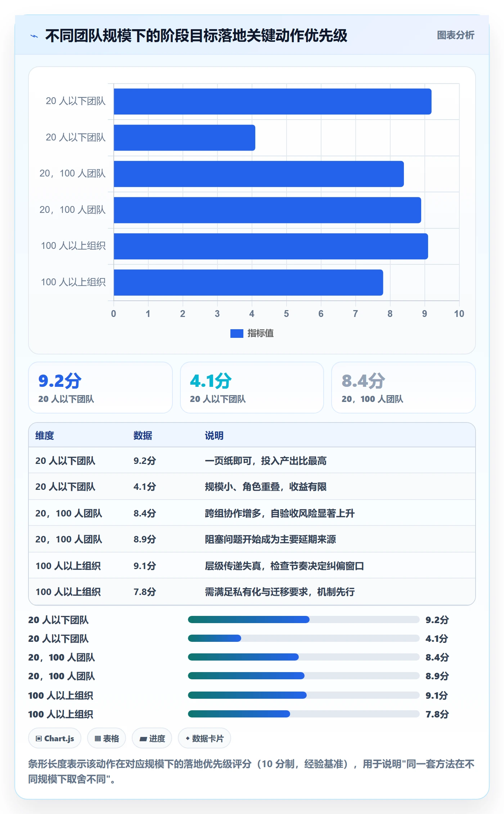Select the 进度 tag chip
The height and width of the screenshot is (814, 504).
pos(152,738)
